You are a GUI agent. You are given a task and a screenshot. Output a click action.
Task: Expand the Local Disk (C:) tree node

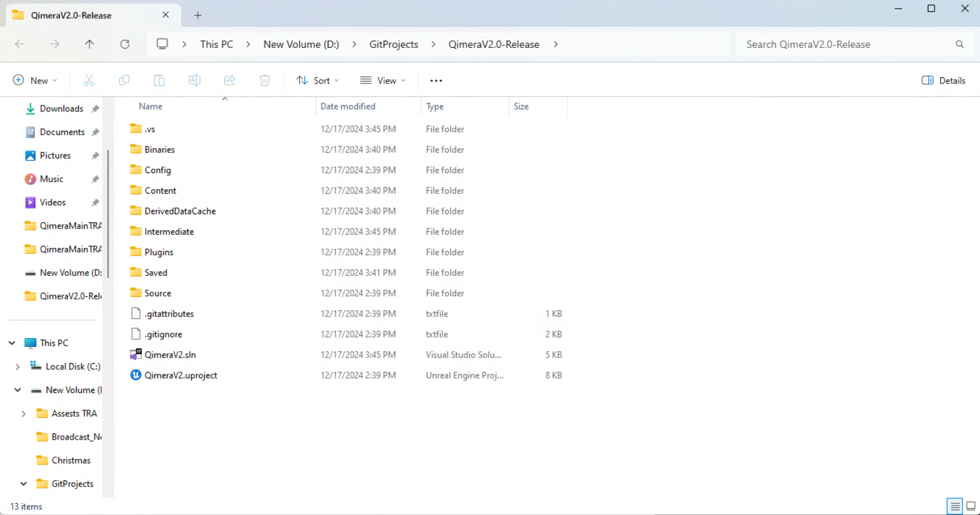pyautogui.click(x=17, y=367)
